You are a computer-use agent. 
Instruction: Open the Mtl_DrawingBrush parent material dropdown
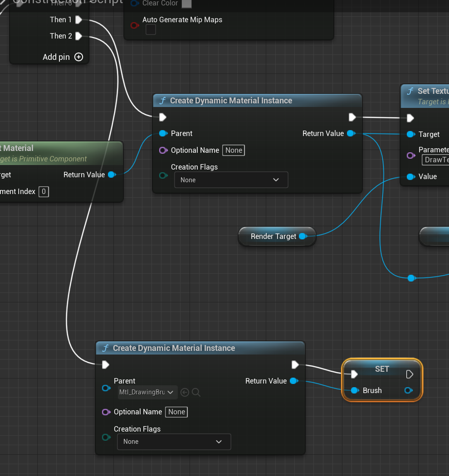coord(146,392)
